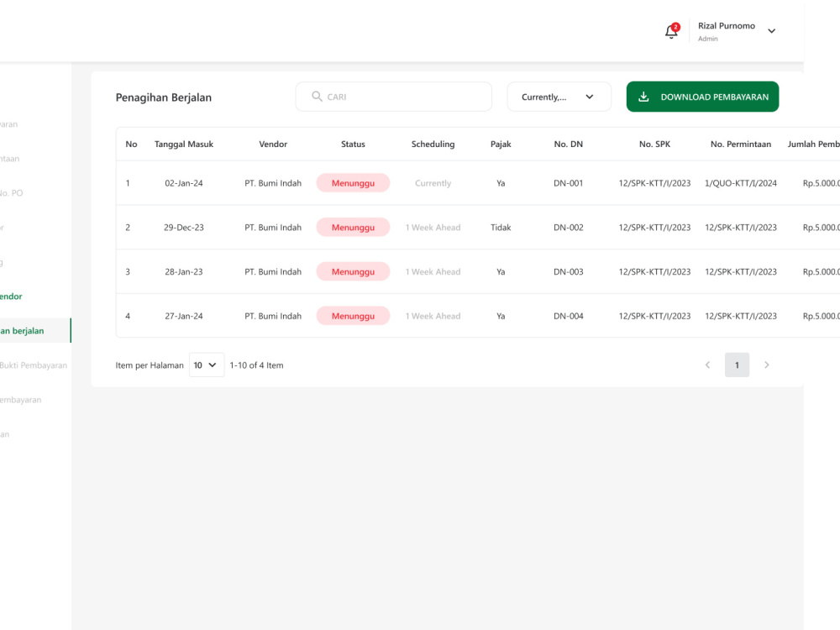Viewport: 840px width, 630px height.
Task: Click the date 02-Jan-24
Action: tap(184, 183)
